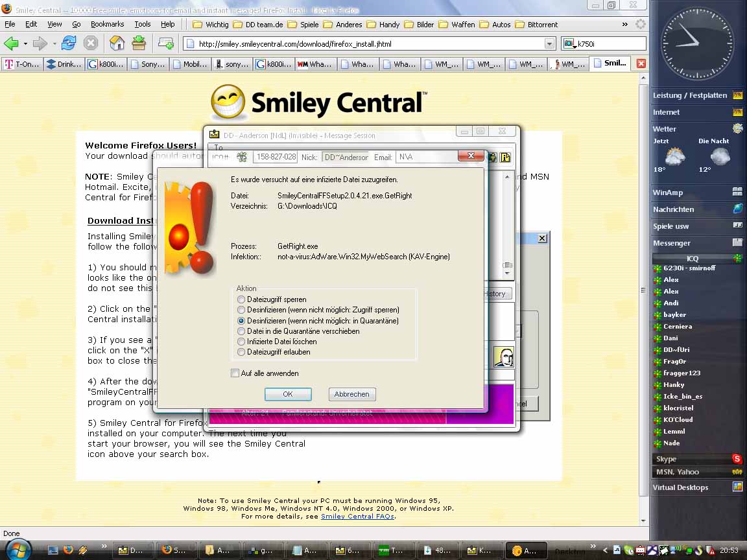Open the Back button history dropdown arrow
747x560 pixels.
25,44
